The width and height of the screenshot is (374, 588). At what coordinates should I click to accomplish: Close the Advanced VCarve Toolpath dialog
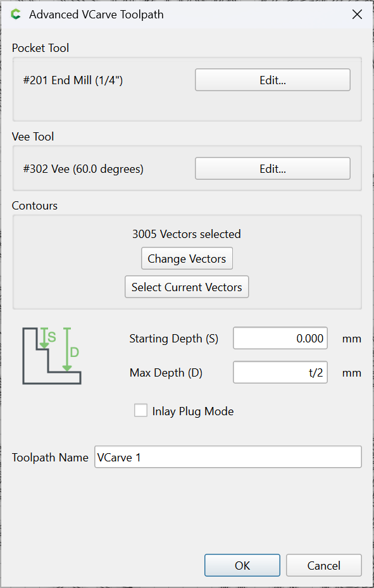[357, 15]
